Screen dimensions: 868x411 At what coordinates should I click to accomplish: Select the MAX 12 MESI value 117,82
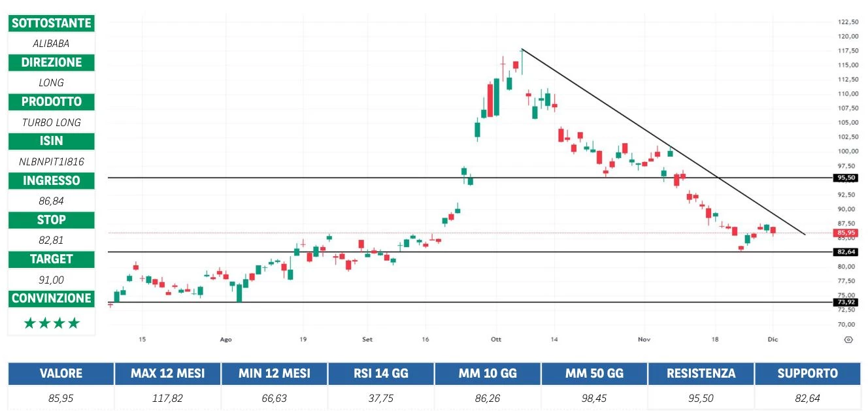[167, 397]
